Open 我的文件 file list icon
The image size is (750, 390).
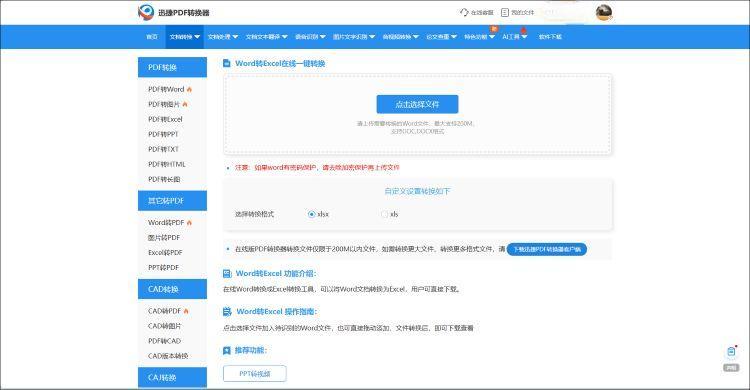(x=505, y=12)
